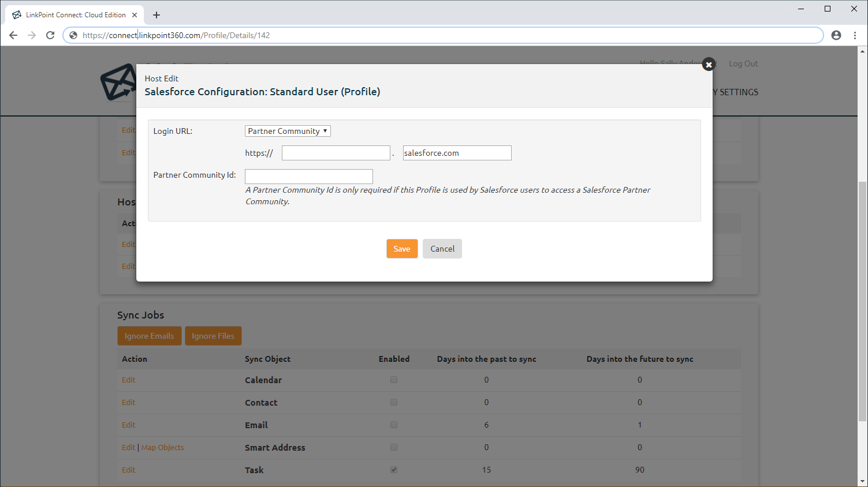Reload the page
Screen dimensions: 868x487
(x=50, y=35)
